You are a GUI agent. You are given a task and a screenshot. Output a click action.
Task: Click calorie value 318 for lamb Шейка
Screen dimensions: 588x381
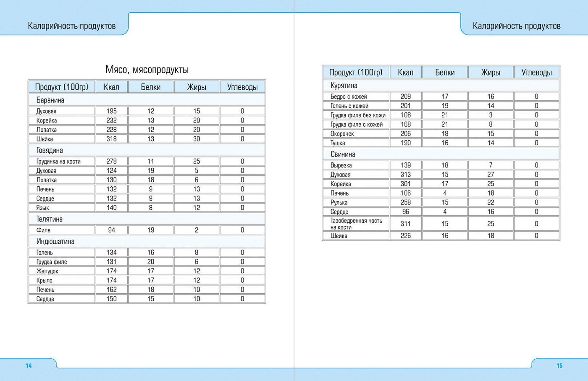coord(111,139)
